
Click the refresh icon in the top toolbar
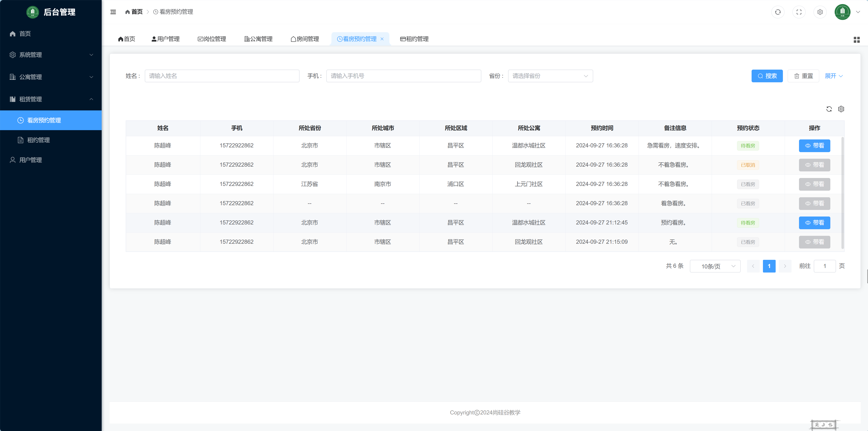point(778,12)
